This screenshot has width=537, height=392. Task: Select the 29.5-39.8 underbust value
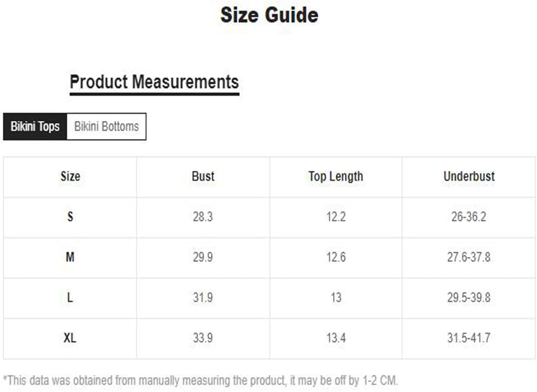pyautogui.click(x=469, y=298)
